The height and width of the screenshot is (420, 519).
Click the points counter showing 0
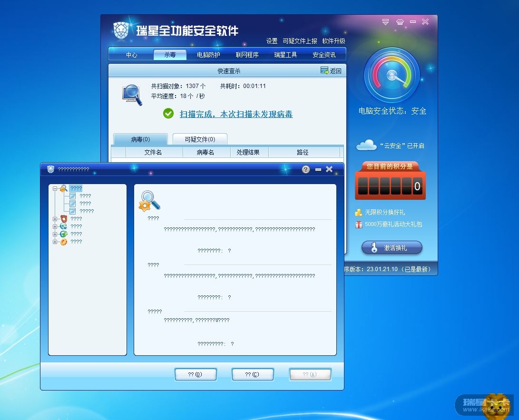click(390, 186)
